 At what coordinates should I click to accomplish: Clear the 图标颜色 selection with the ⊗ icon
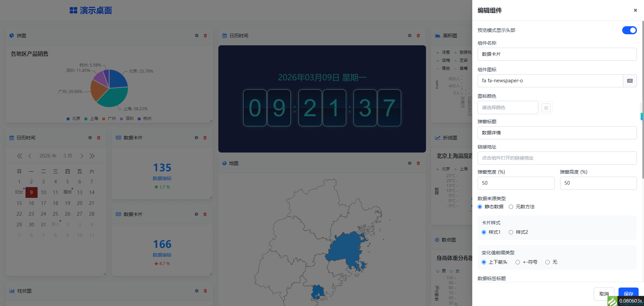click(x=546, y=107)
